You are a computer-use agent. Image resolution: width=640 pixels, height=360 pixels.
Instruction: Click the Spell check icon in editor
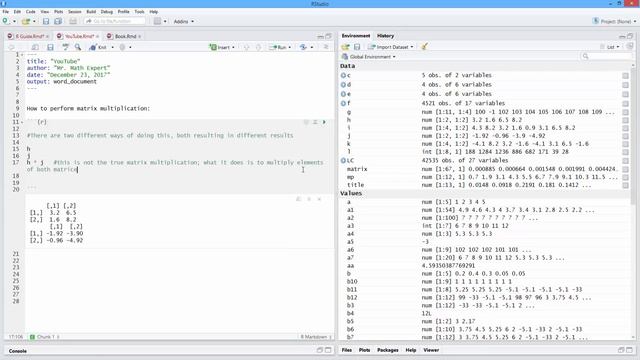[x=65, y=47]
